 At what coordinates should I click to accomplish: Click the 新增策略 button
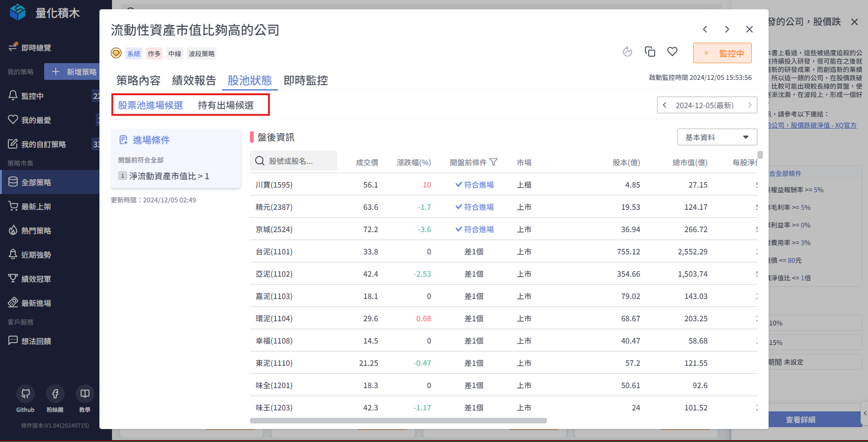(x=74, y=71)
